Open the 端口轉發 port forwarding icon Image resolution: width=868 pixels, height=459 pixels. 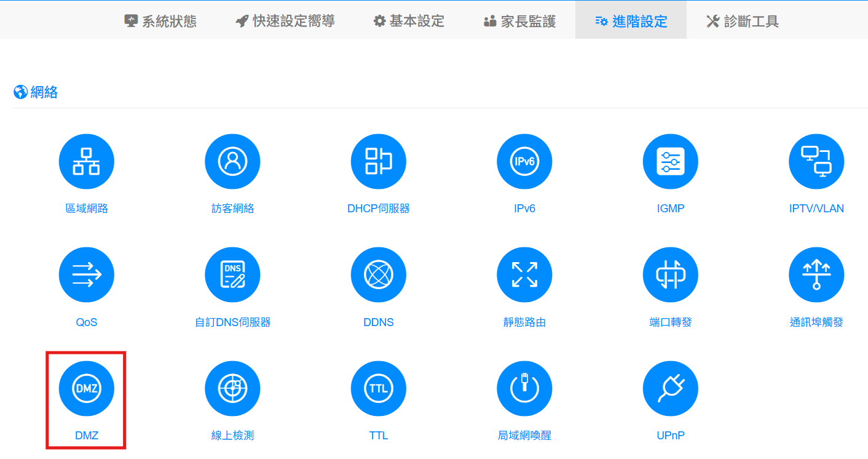click(670, 274)
